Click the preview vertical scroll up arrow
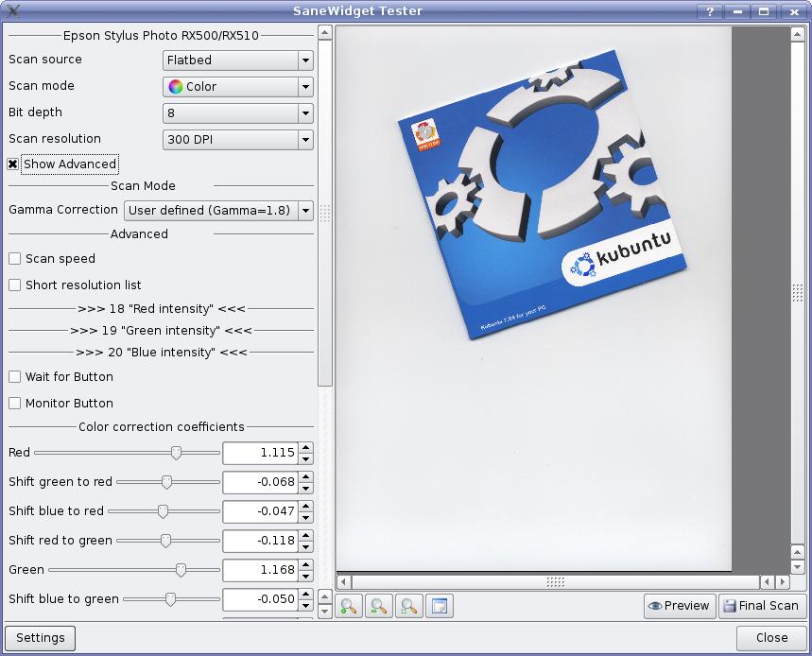 (798, 35)
